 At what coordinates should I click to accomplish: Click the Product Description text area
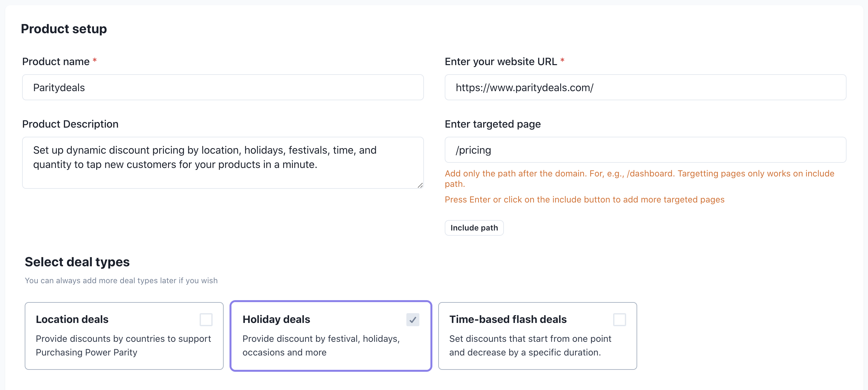pyautogui.click(x=222, y=162)
